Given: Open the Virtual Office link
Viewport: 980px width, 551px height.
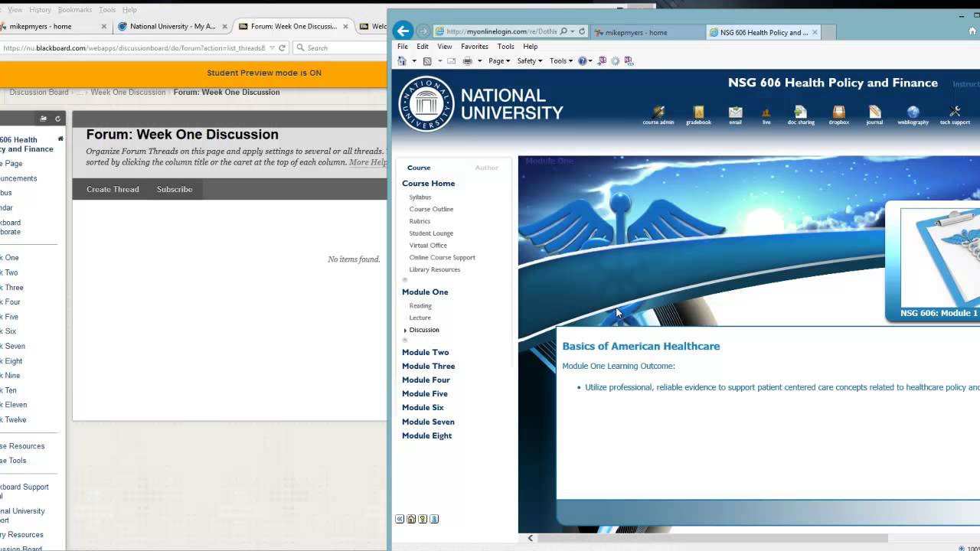Looking at the screenshot, I should point(428,246).
